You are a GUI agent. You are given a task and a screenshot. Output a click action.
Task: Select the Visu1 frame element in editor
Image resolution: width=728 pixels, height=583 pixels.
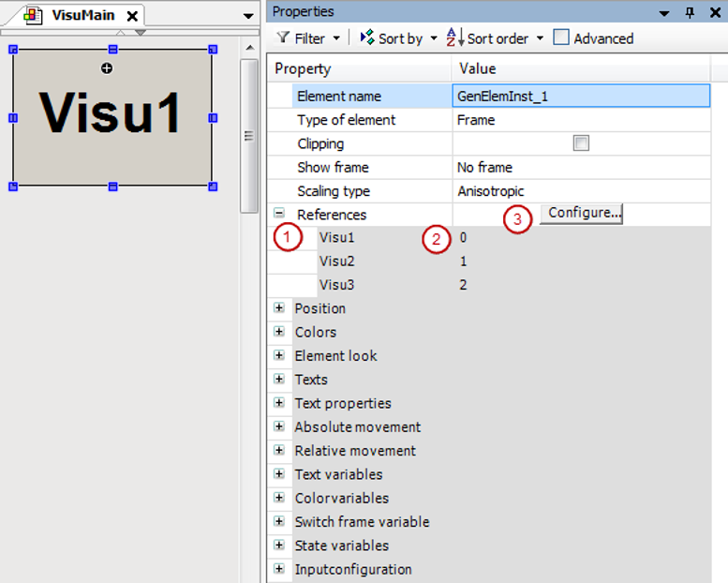(x=111, y=116)
